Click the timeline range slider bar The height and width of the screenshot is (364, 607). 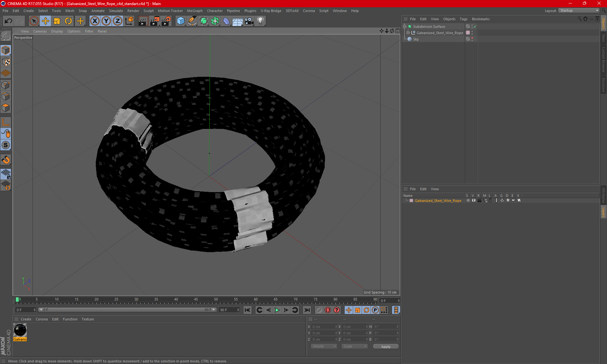tap(127, 310)
